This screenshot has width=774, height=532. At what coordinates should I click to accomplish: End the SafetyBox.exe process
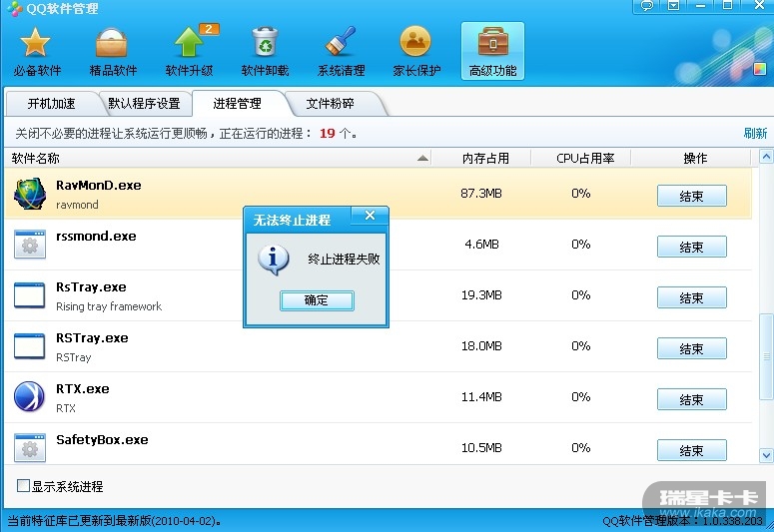click(x=691, y=450)
